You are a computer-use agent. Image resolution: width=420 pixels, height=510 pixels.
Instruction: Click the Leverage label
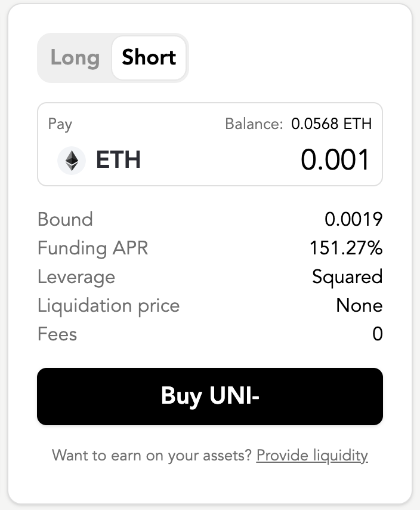pyautogui.click(x=76, y=276)
